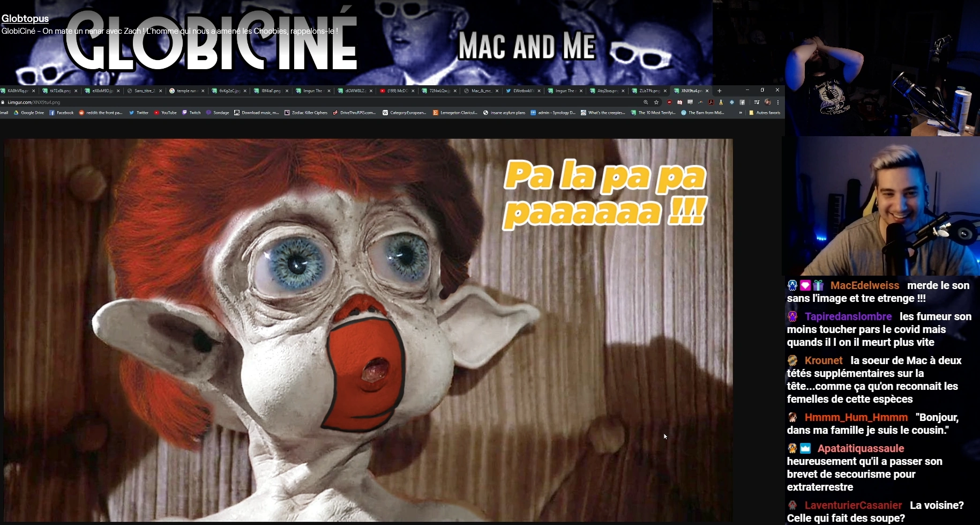980x525 pixels.
Task: Click the gray Facebook extension icon
Action: tap(742, 102)
